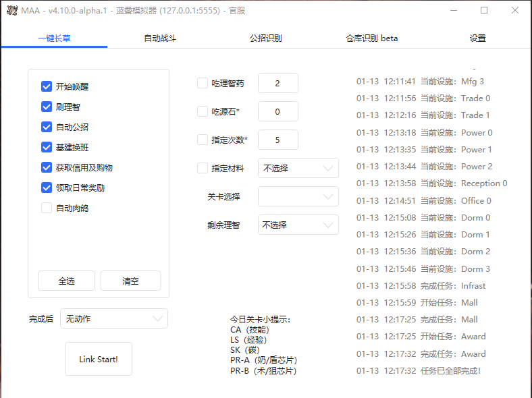This screenshot has height=398, width=532.
Task: Select log line 开始任务: Award
Action: click(421, 337)
